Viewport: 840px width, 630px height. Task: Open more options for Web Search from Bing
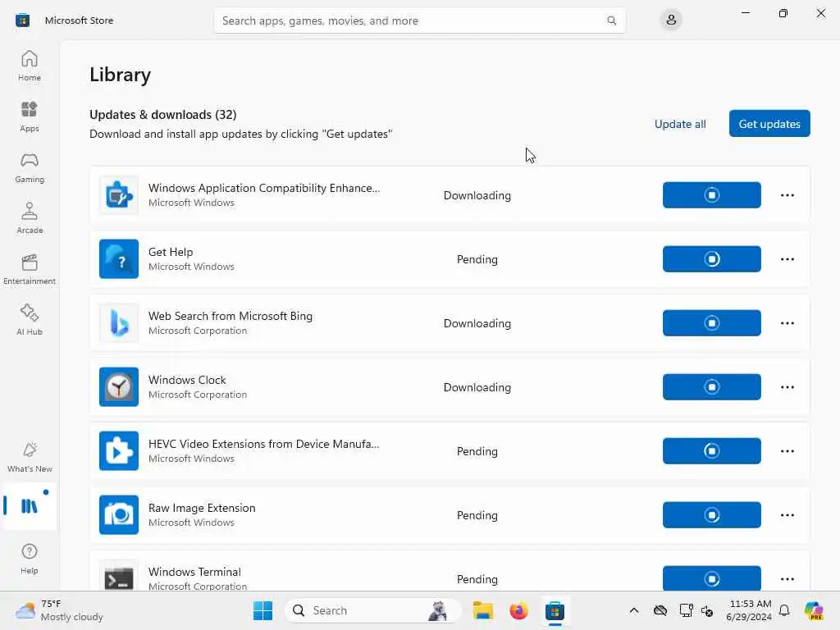click(787, 323)
